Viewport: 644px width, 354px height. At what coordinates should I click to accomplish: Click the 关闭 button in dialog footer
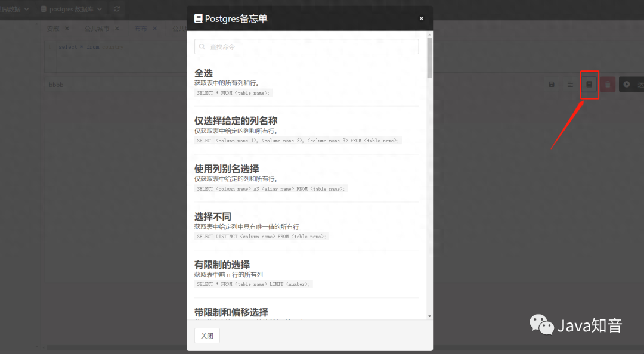(207, 336)
